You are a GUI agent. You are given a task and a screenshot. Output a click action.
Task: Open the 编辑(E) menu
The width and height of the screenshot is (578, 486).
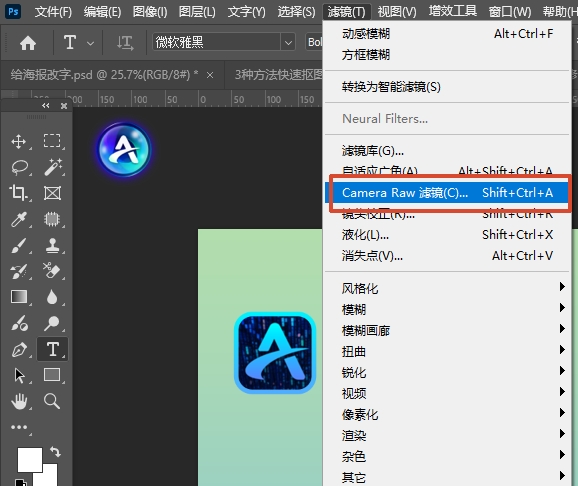click(x=102, y=12)
